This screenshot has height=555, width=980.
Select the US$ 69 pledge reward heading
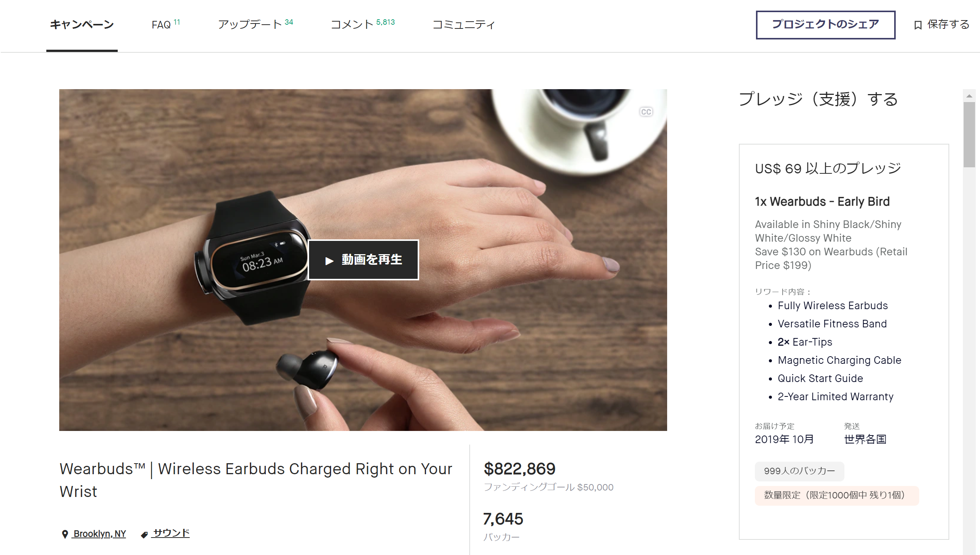tap(828, 168)
